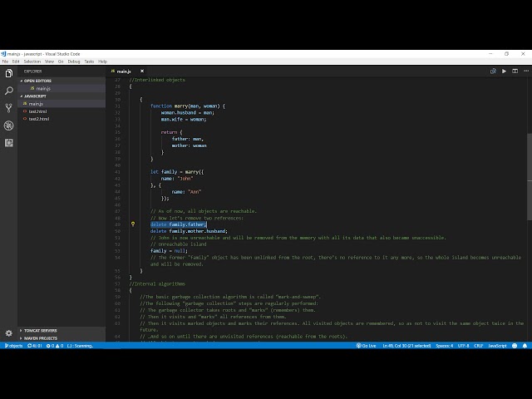The image size is (532, 399).
Task: Open the Search view in activity bar
Action: [9, 91]
